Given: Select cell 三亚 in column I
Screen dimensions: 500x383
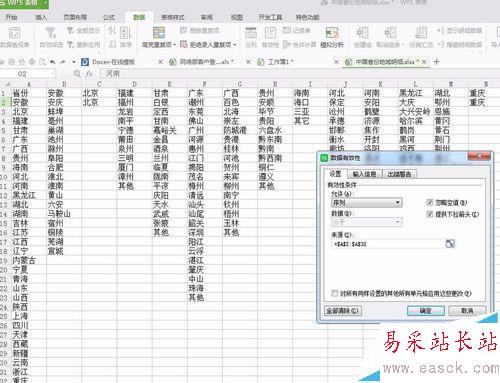Looking at the screenshot, I should tap(310, 112).
